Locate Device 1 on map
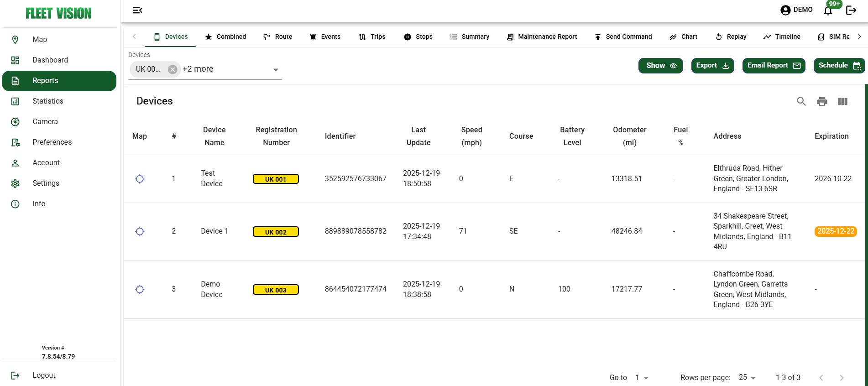 [x=140, y=231]
